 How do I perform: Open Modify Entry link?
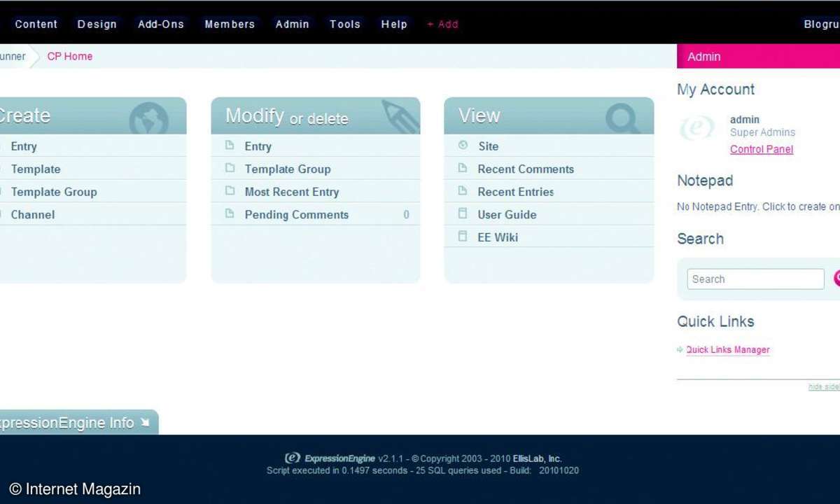point(258,146)
